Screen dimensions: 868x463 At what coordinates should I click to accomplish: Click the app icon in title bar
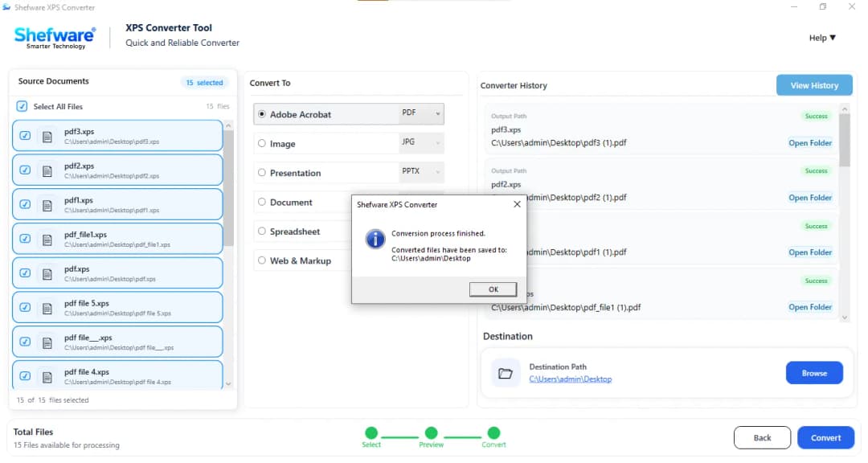[x=6, y=7]
